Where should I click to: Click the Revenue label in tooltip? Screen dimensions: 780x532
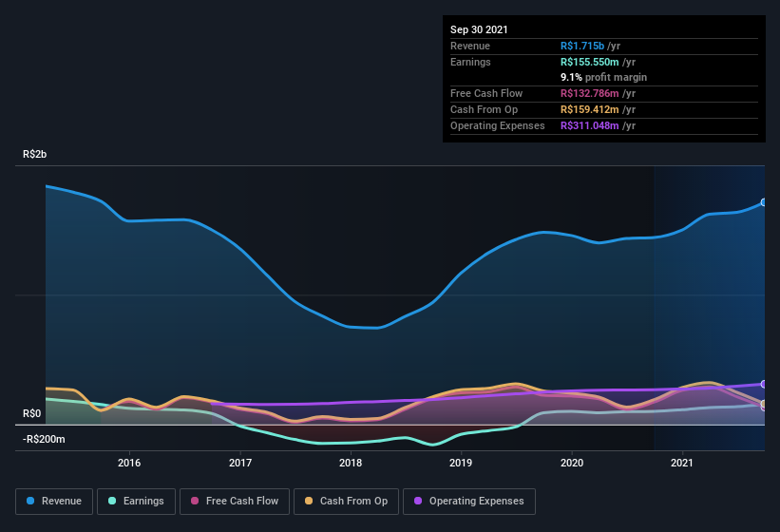[470, 46]
